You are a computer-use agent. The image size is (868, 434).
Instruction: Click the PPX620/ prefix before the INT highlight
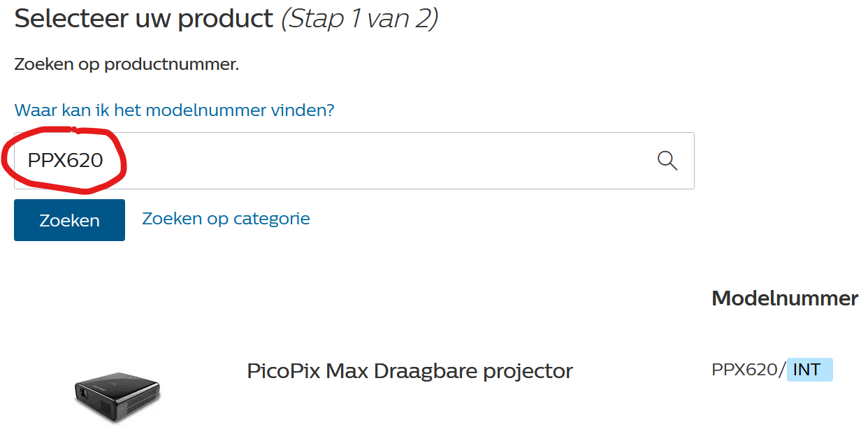pos(748,370)
